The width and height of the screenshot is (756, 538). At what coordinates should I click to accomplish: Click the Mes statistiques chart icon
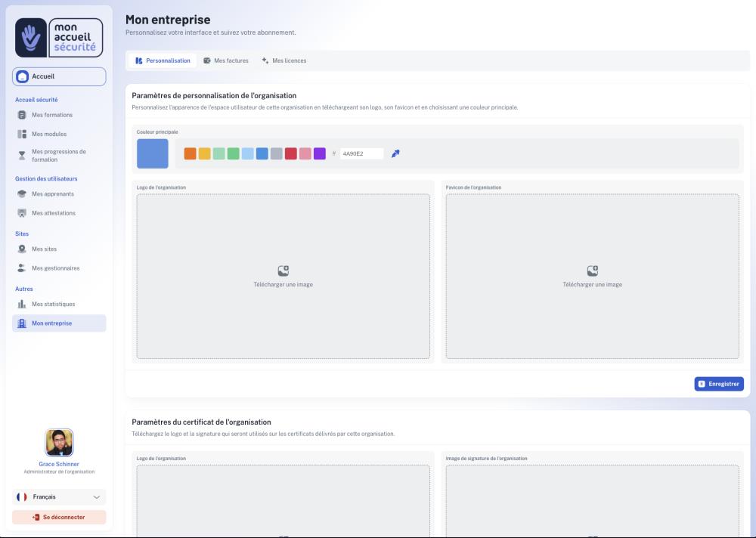22,305
